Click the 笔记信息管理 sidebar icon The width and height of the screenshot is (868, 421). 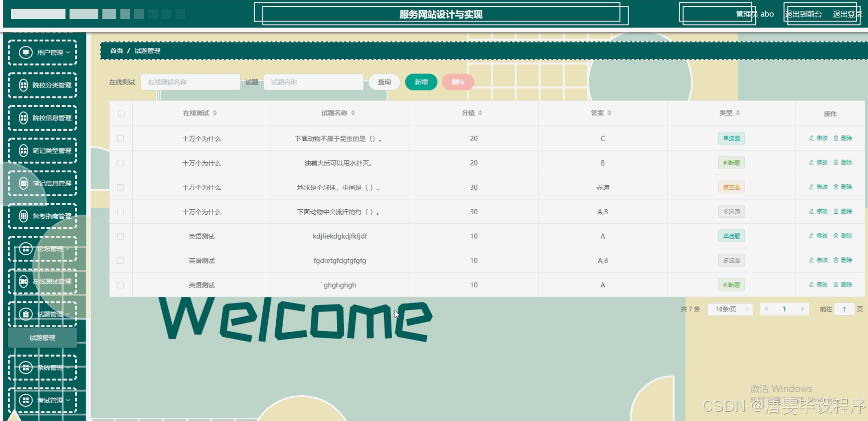[23, 183]
